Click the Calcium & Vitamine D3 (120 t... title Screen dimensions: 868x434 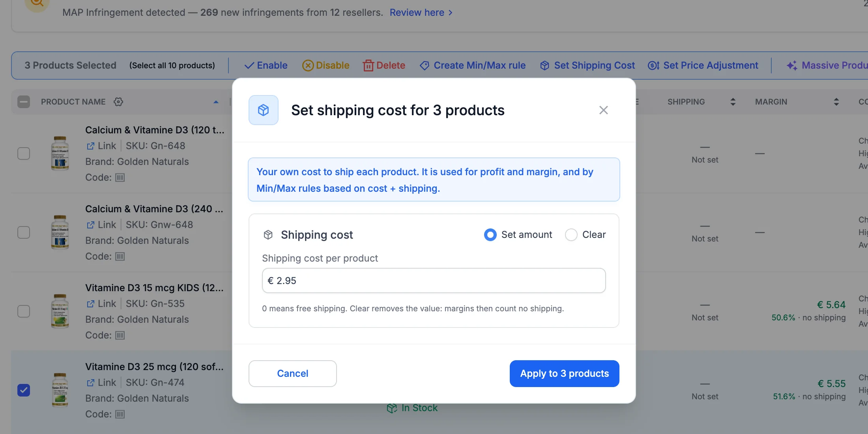[155, 130]
